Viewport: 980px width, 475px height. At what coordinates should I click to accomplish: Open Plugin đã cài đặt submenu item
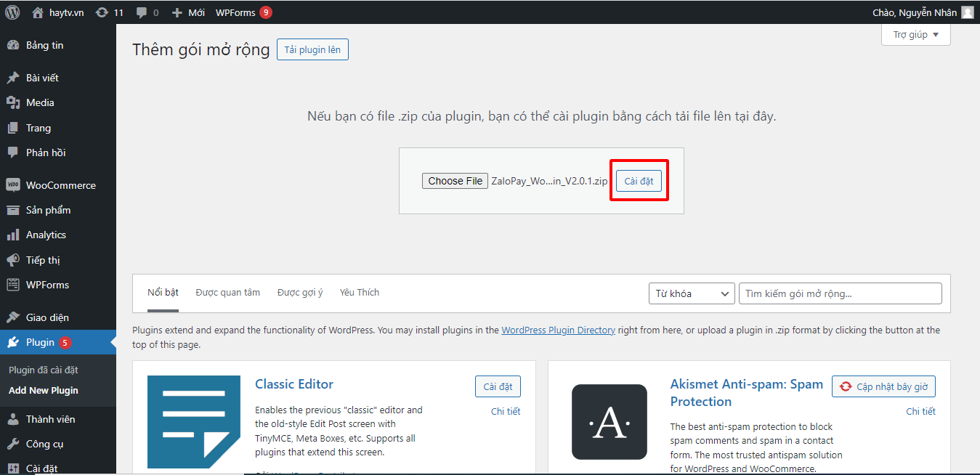(x=44, y=370)
